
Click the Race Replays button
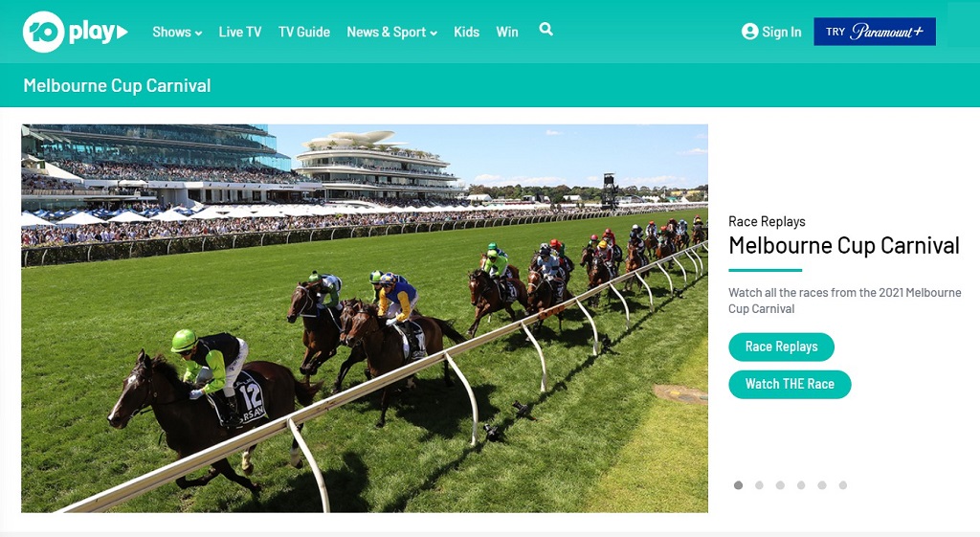781,347
